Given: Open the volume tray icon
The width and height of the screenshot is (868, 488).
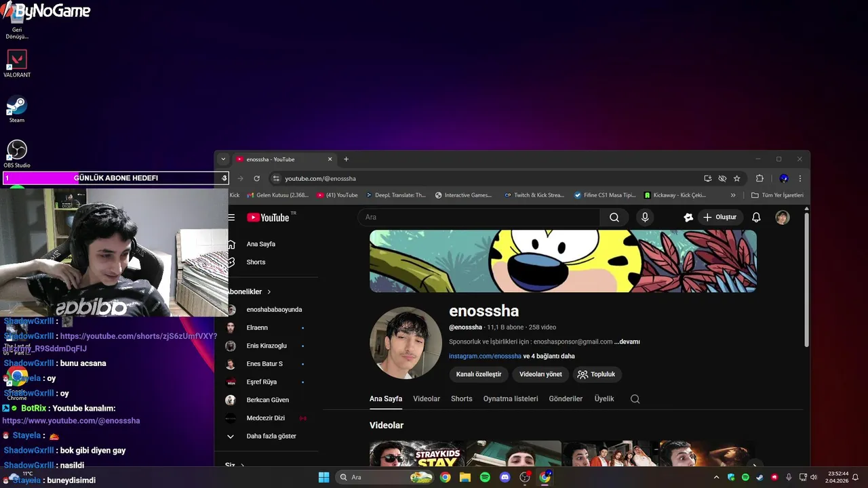Looking at the screenshot, I should pyautogui.click(x=814, y=477).
